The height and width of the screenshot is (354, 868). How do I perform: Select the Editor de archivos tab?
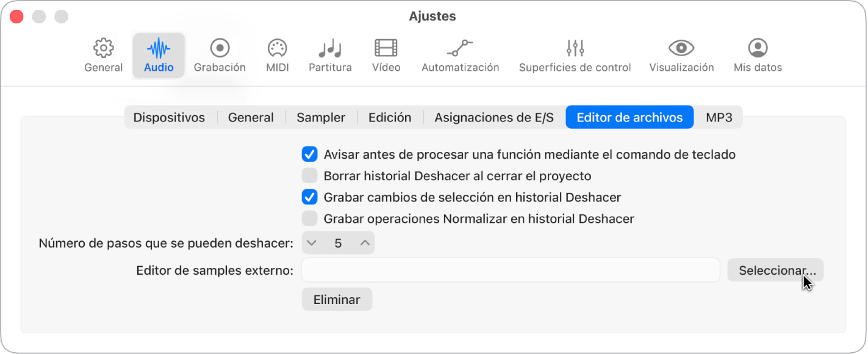coord(629,117)
